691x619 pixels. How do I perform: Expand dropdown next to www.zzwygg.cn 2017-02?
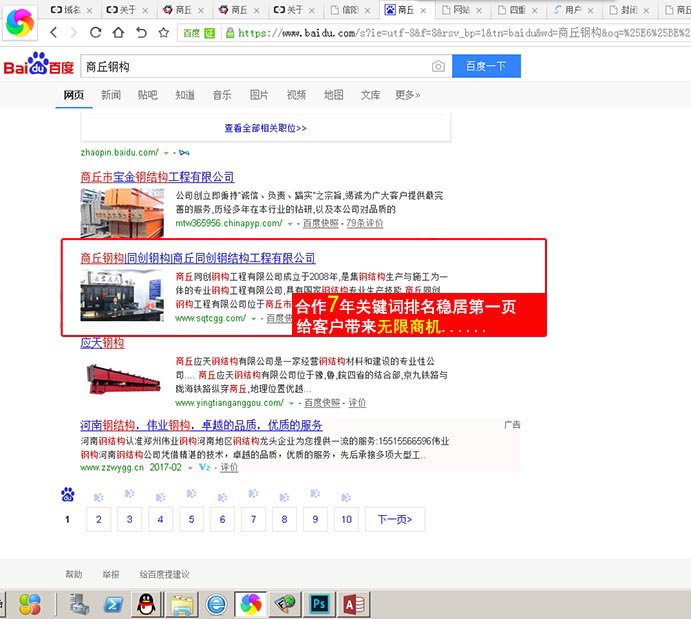190,468
